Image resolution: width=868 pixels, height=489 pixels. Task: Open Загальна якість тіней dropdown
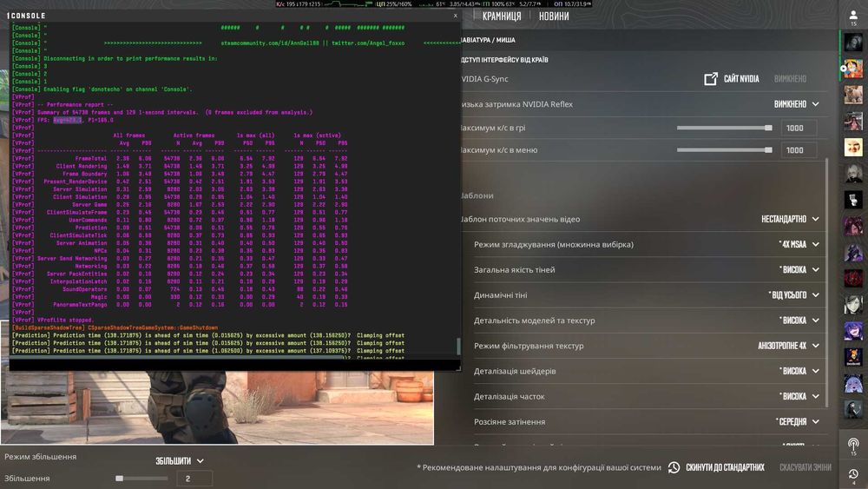pyautogui.click(x=799, y=270)
